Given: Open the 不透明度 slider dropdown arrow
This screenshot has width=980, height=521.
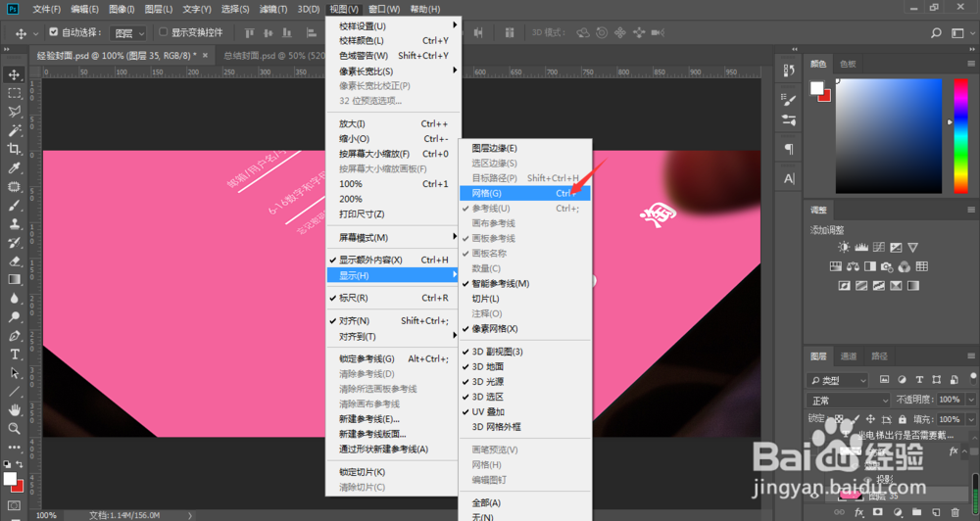Looking at the screenshot, I should pos(971,400).
